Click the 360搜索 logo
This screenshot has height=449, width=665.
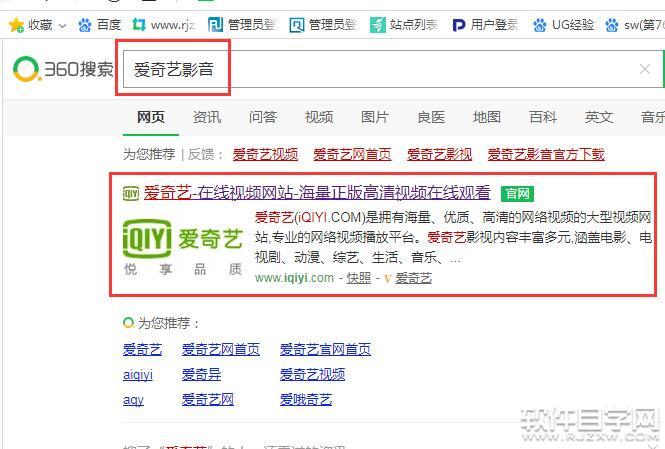click(63, 69)
